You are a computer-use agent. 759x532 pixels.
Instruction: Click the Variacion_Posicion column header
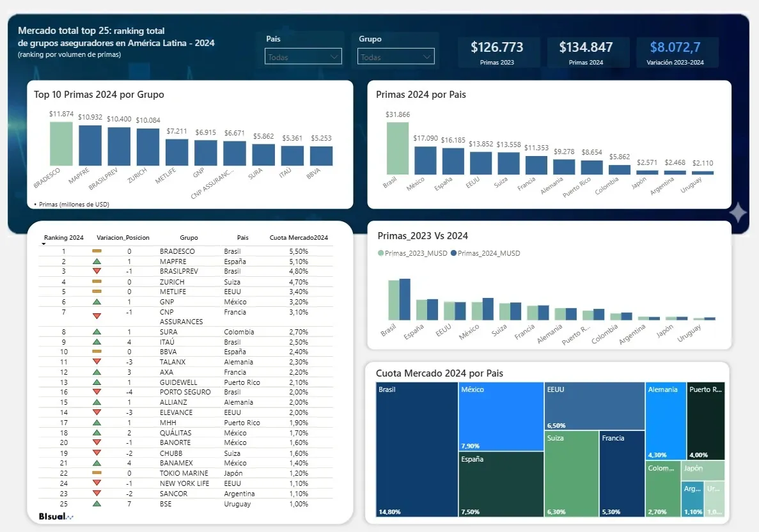(123, 237)
